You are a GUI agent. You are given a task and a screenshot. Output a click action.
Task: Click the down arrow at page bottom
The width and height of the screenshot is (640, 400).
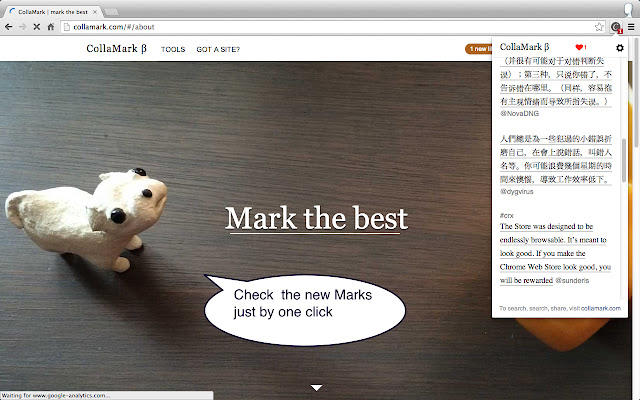point(316,387)
